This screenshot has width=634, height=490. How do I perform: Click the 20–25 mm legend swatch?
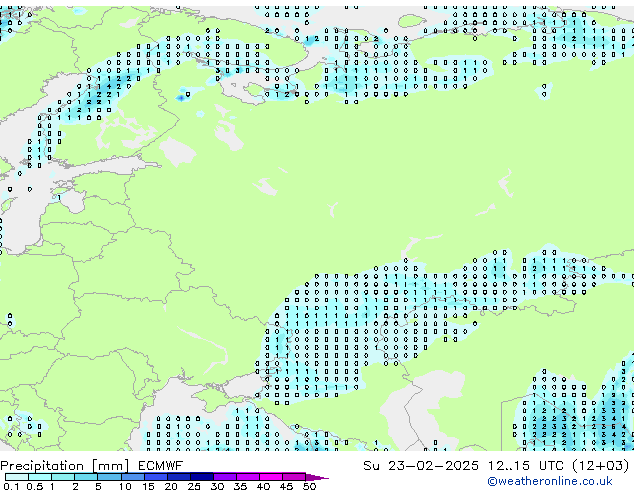(178, 477)
